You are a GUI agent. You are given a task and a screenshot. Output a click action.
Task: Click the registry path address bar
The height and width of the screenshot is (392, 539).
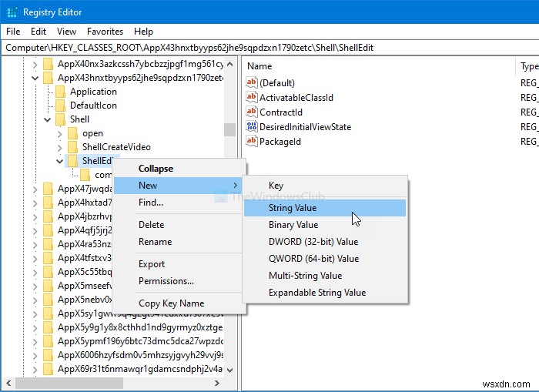tap(269, 48)
